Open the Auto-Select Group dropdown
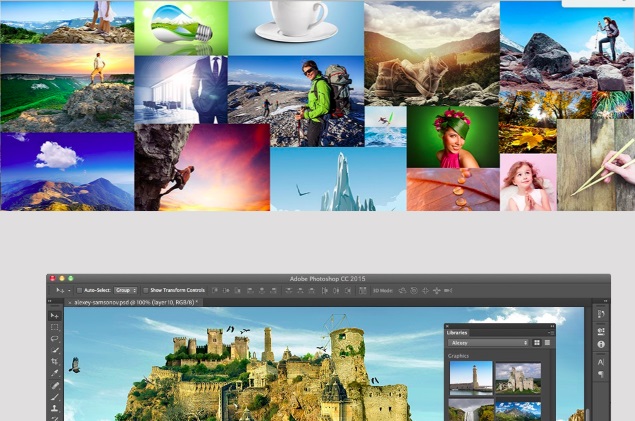Viewport: 635px width, 421px height. [126, 290]
